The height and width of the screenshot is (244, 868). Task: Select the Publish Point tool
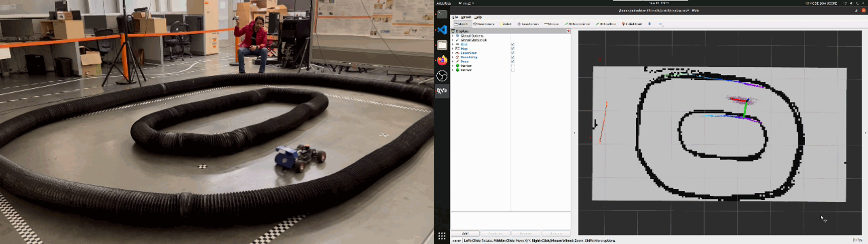632,24
